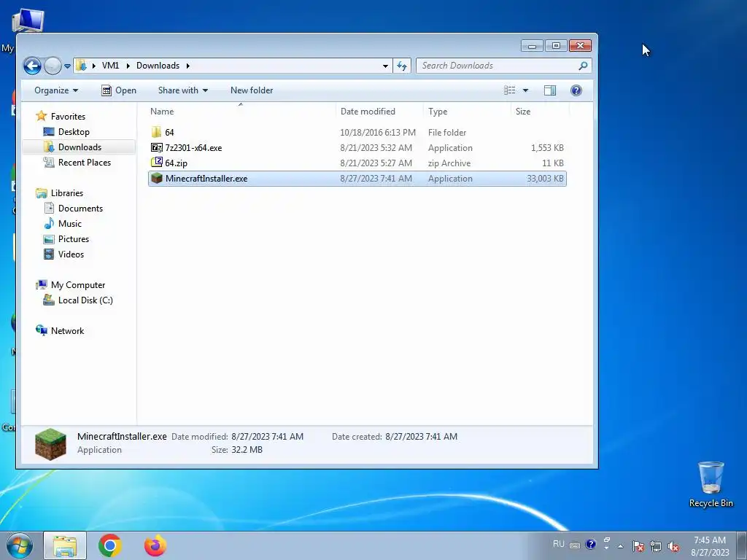This screenshot has width=747, height=560.
Task: Click the Open toolbar button
Action: (119, 90)
